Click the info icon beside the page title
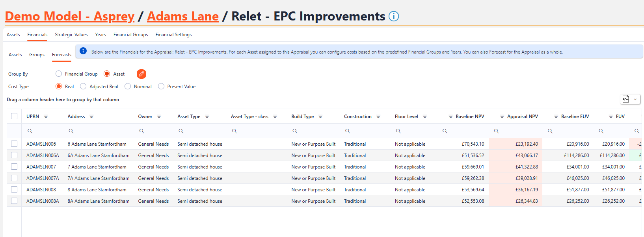644x237 pixels. point(394,16)
